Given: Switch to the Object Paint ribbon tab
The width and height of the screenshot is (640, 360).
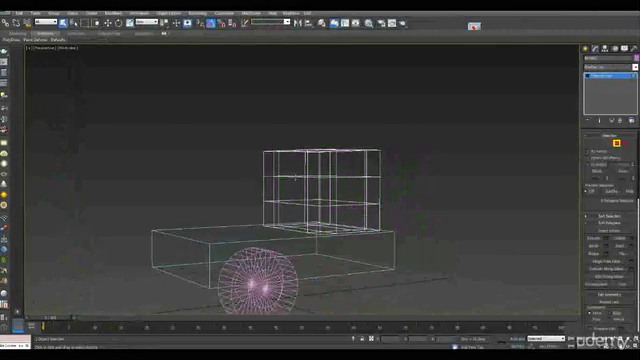Looking at the screenshot, I should click(x=109, y=33).
